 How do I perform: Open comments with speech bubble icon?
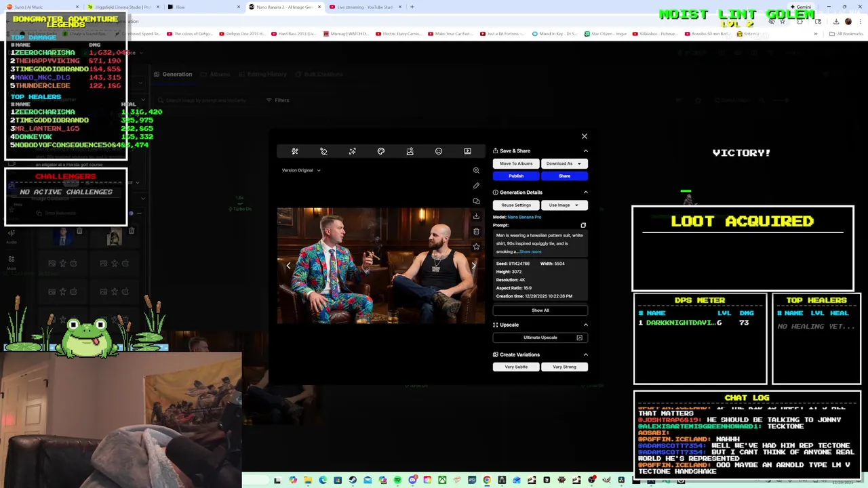point(476,201)
